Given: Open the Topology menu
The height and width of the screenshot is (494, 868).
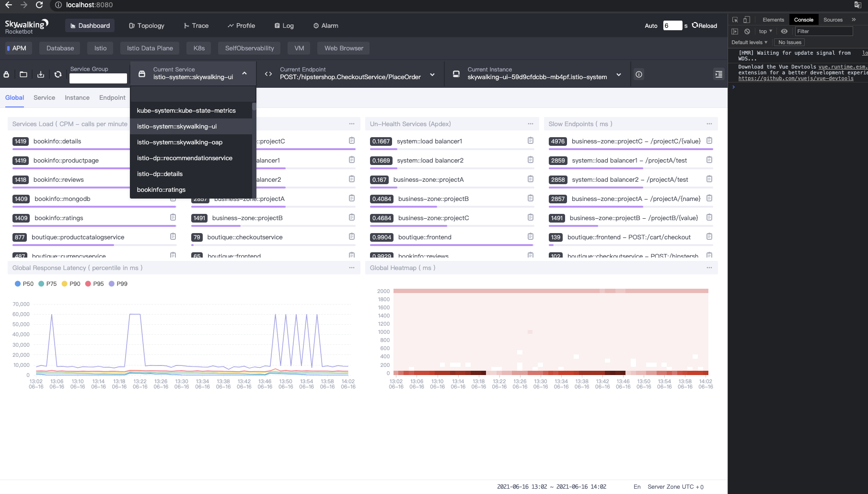Looking at the screenshot, I should pyautogui.click(x=146, y=26).
